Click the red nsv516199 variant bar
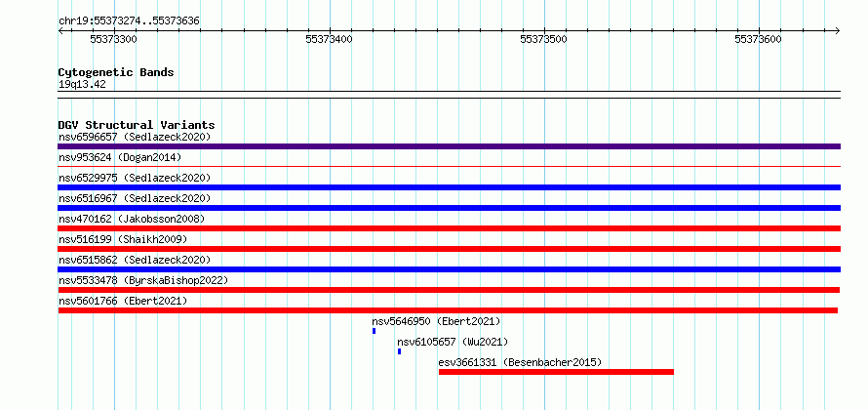 point(449,249)
